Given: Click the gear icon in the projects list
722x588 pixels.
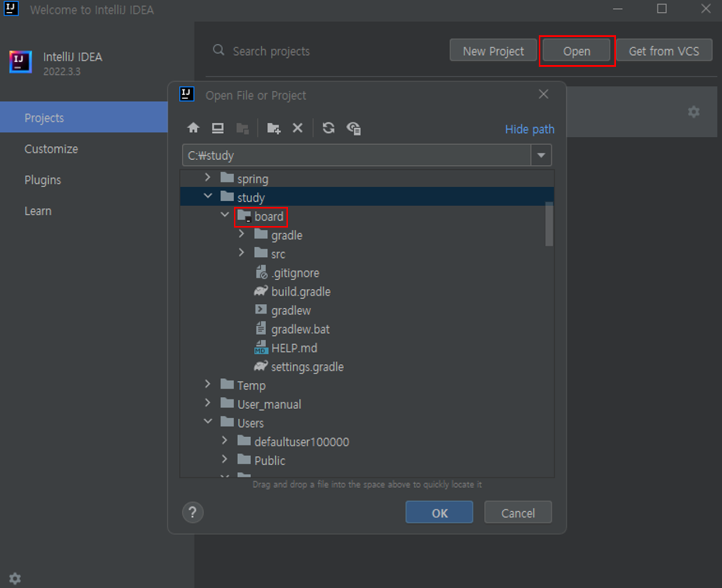Looking at the screenshot, I should pos(694,112).
